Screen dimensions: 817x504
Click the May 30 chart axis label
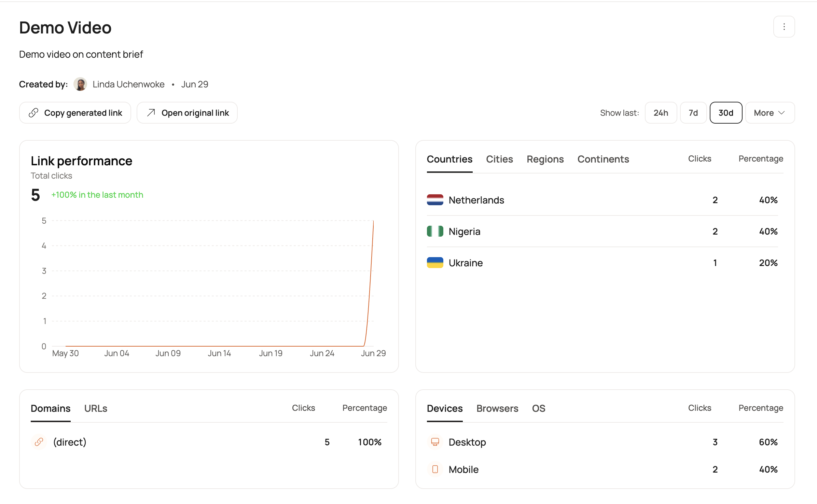tap(66, 353)
